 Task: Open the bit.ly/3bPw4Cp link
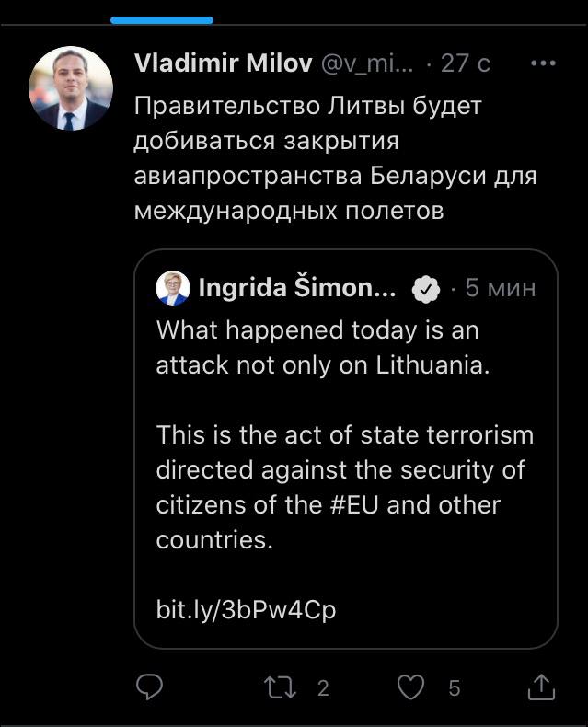tap(246, 610)
